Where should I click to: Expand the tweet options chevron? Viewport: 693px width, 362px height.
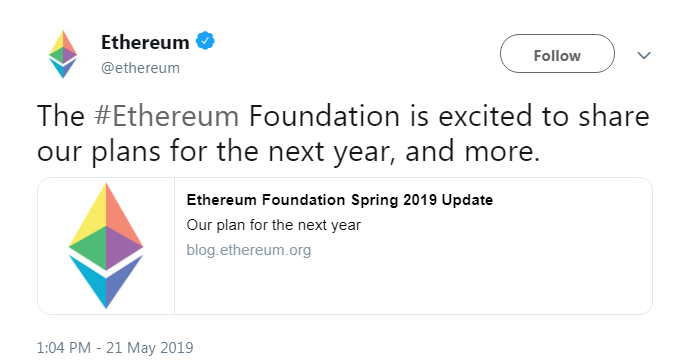[644, 55]
